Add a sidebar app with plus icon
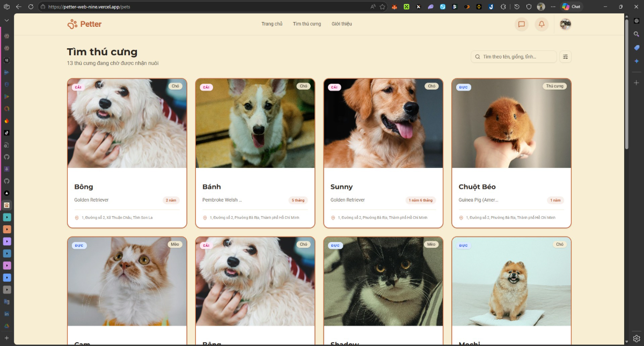 [x=636, y=83]
